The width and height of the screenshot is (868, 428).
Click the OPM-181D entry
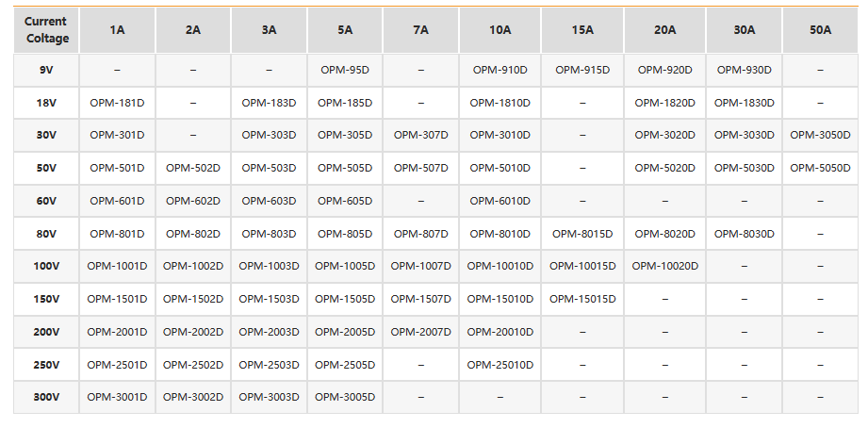[x=117, y=103]
